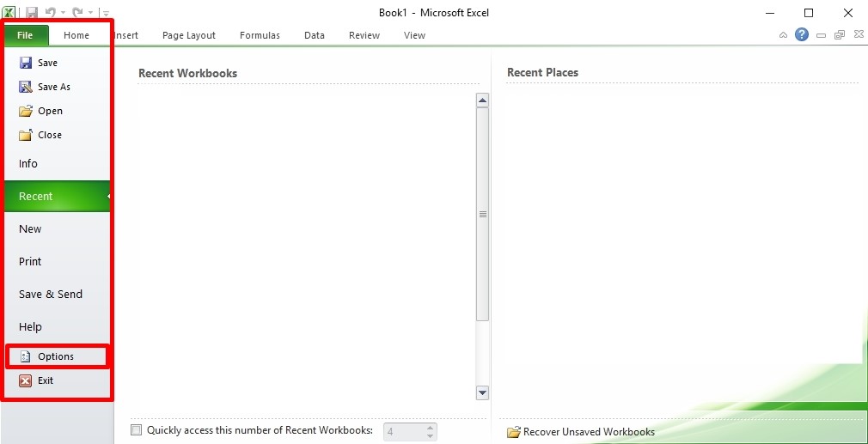
Task: Enable quick access to Recent Workbooks checkbox
Action: point(136,430)
